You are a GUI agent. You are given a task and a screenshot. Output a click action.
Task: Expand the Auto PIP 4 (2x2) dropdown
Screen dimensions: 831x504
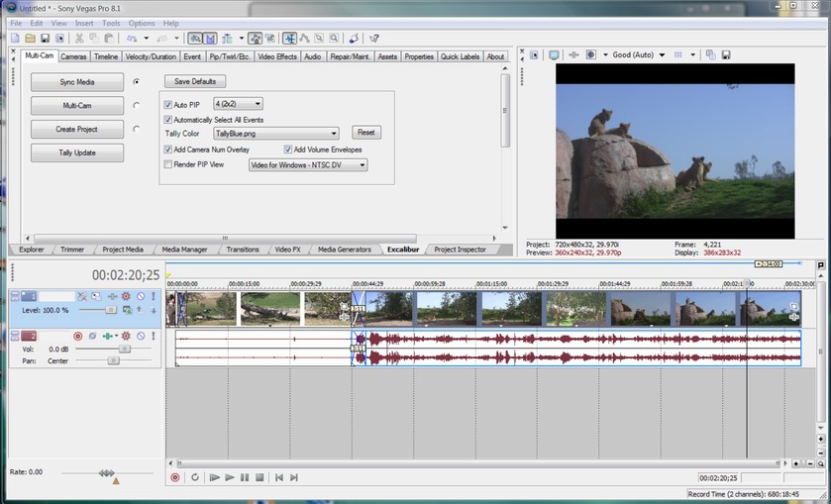coord(258,104)
